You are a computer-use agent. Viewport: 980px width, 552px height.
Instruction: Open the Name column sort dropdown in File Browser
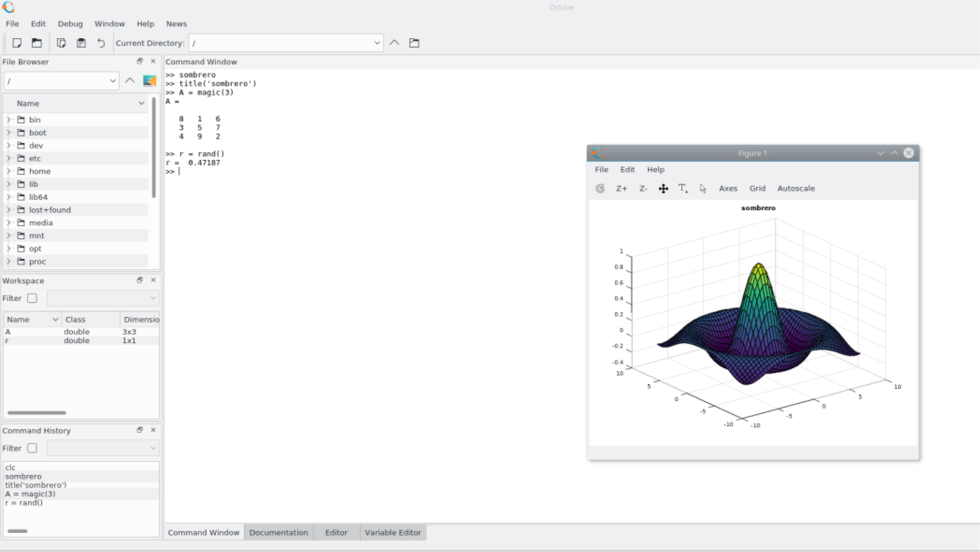[142, 103]
